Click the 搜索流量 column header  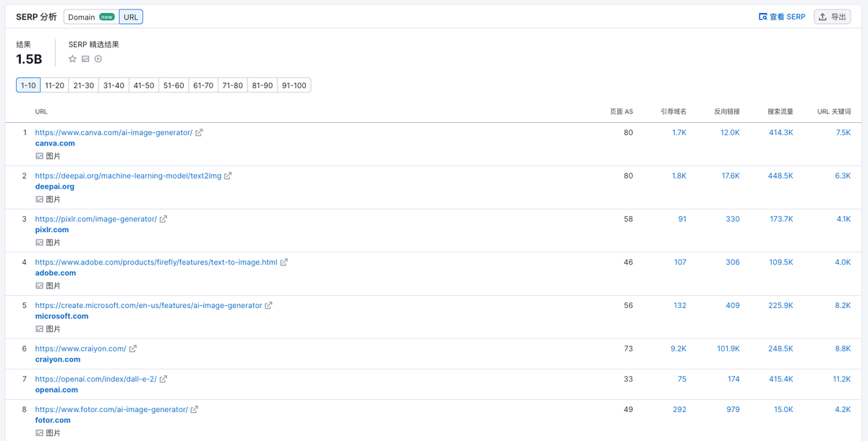pos(780,112)
